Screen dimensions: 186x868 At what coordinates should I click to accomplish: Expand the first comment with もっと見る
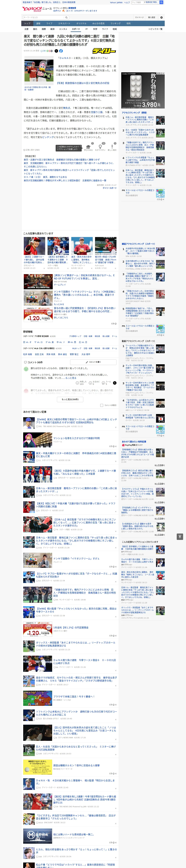[x=71, y=378]
